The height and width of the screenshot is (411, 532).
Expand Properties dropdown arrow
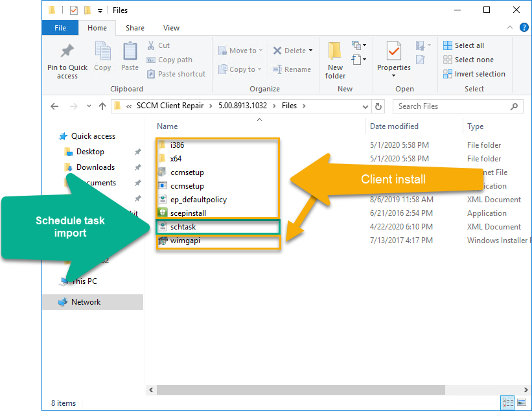[x=393, y=75]
